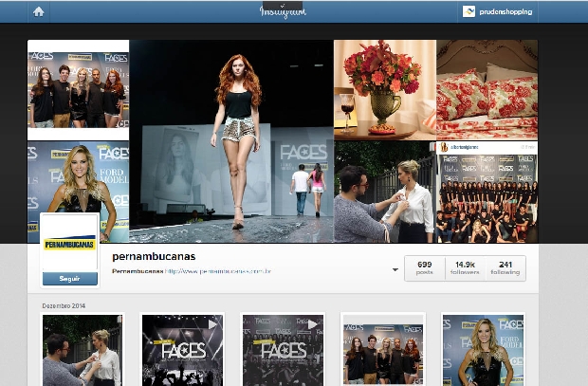
Task: Open the 14.9k followers list
Action: 465,268
